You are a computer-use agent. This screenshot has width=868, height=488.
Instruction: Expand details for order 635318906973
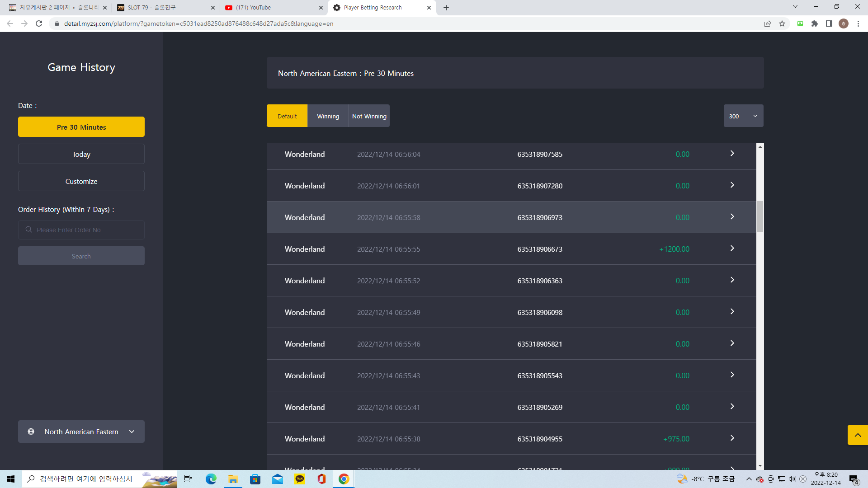(732, 217)
